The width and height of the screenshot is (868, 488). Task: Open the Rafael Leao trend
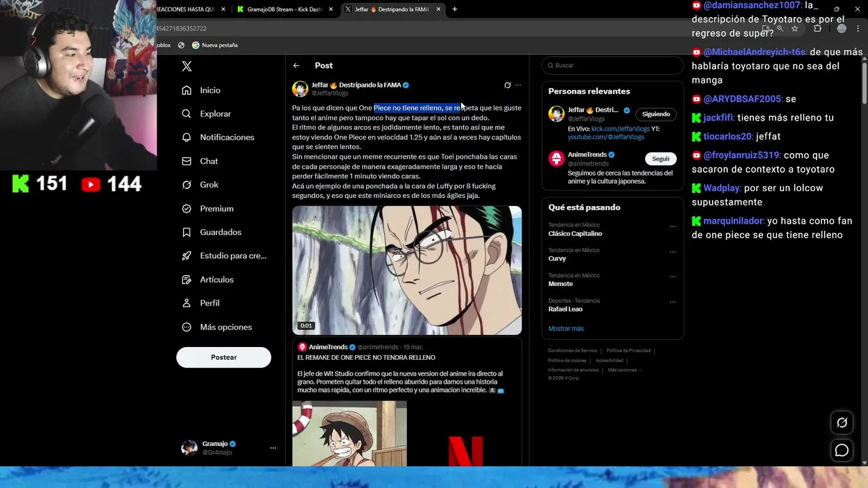[566, 309]
